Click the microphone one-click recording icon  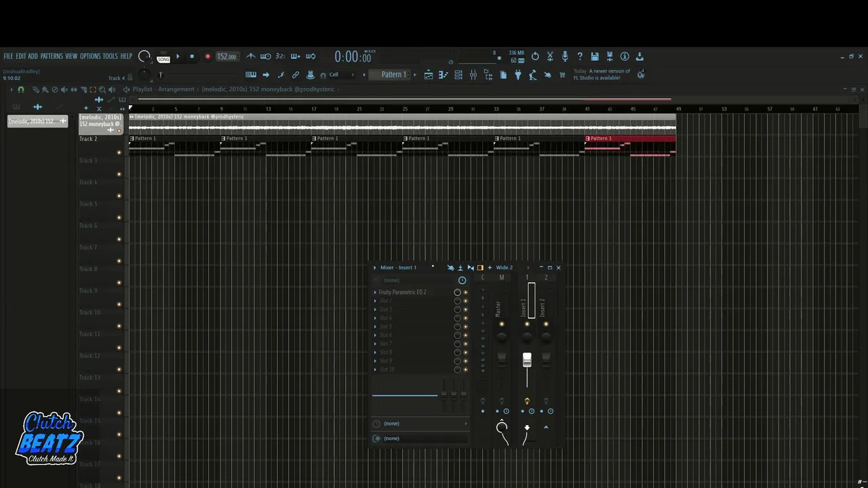click(565, 56)
